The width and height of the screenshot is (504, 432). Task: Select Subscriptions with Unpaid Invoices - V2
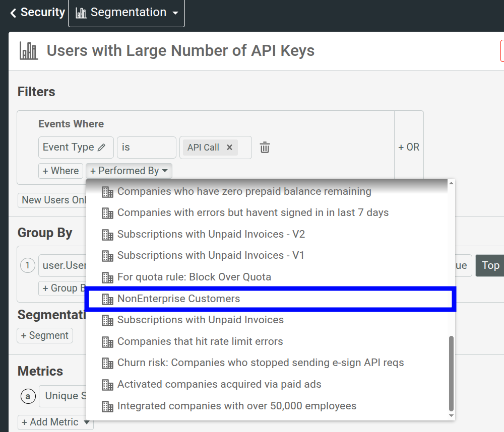(x=211, y=234)
